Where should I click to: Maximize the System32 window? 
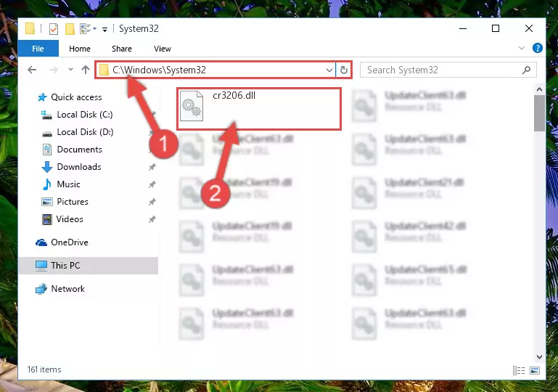pyautogui.click(x=496, y=28)
